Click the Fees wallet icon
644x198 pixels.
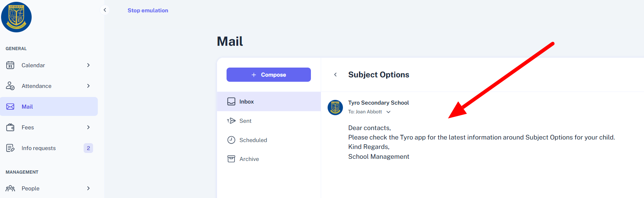click(10, 127)
